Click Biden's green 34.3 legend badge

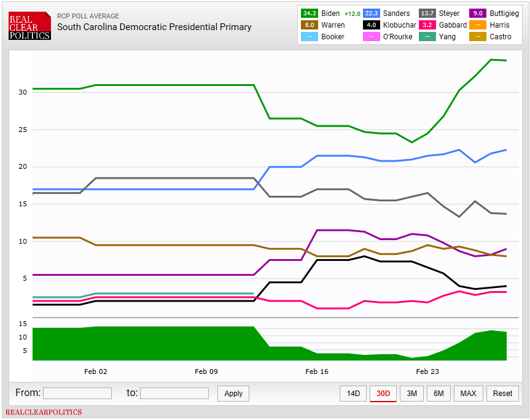309,14
